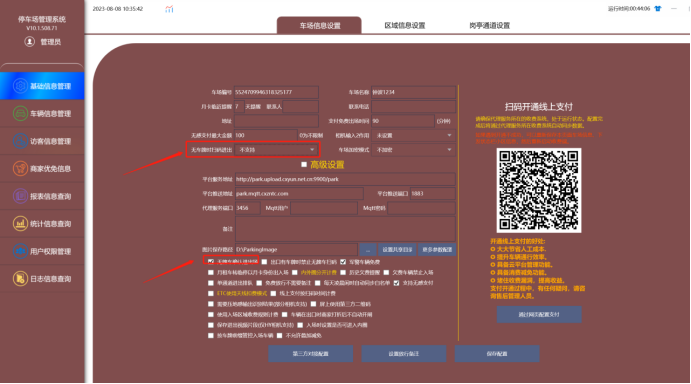Switch to 区域信息设置 tab
The image size is (691, 384).
click(x=405, y=26)
